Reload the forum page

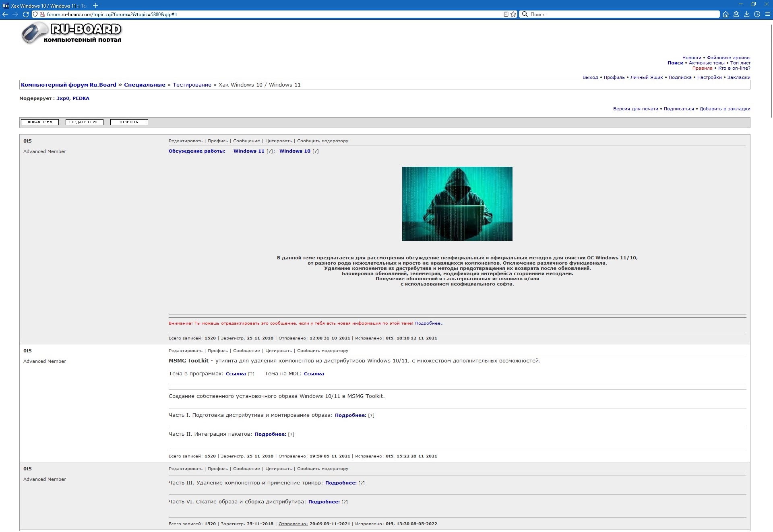(26, 14)
